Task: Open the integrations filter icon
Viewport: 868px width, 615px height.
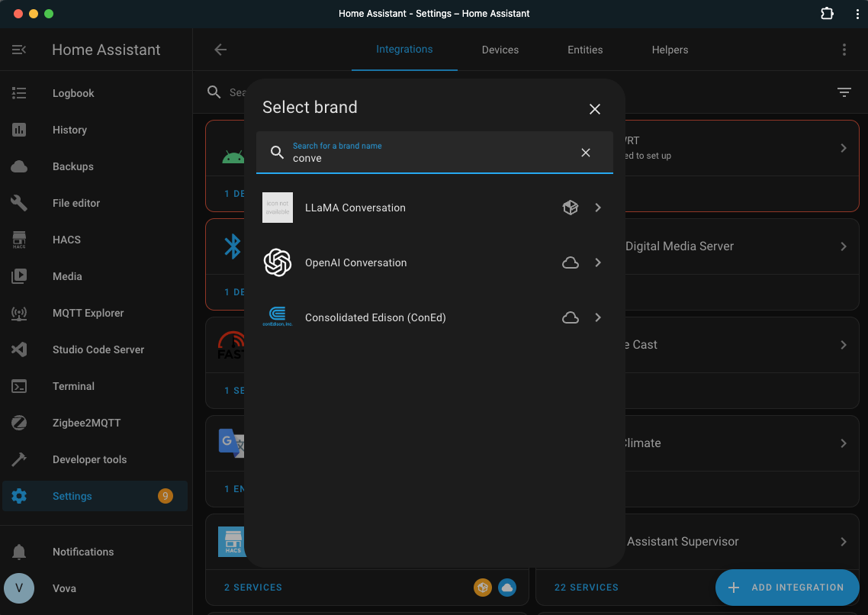Action: coord(844,92)
